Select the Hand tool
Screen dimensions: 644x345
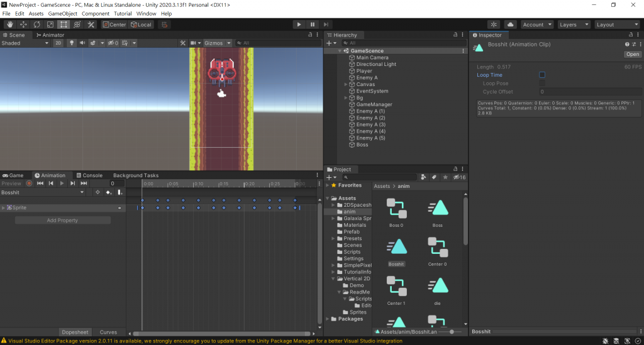(10, 25)
